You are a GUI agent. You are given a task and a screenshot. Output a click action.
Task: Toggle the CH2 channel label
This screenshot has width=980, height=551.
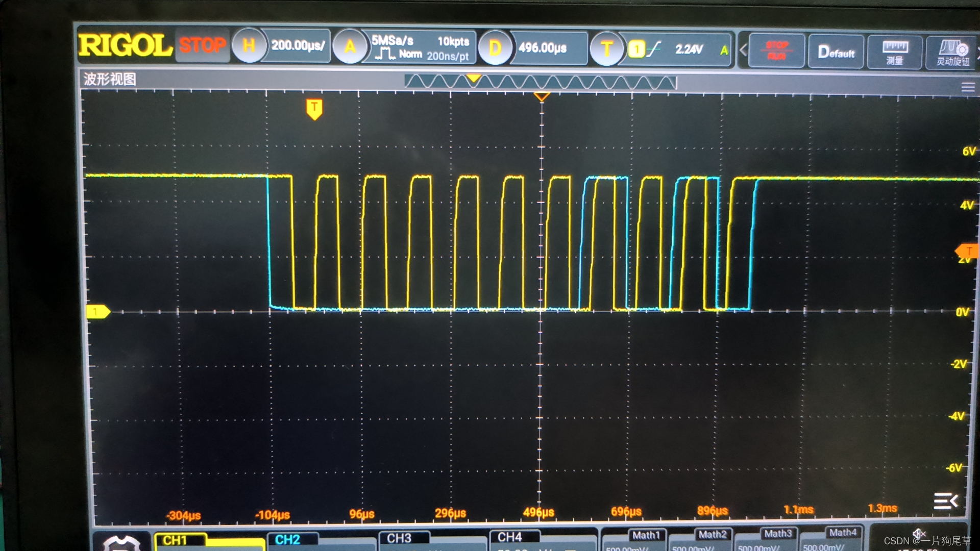[288, 540]
